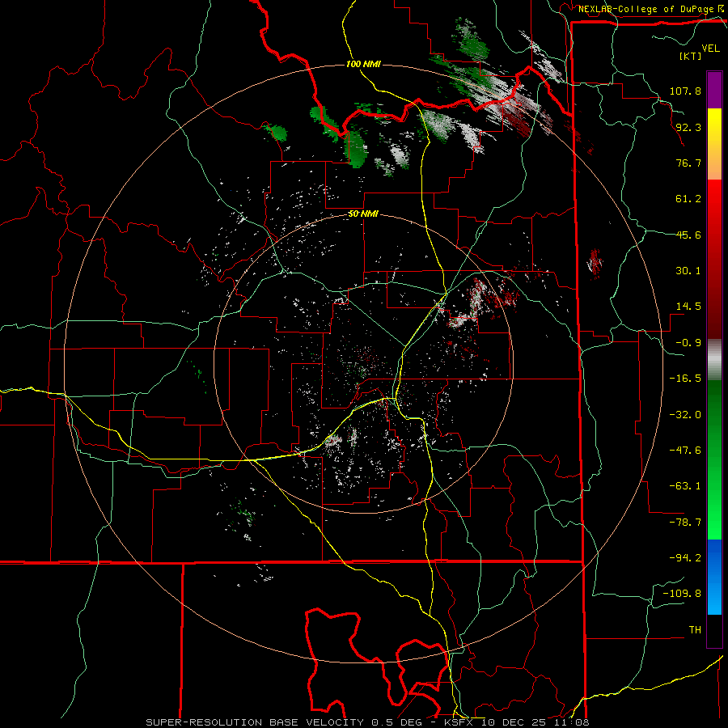Select the -0.9 scale value
Image resolution: width=728 pixels, height=728 pixels.
tap(688, 343)
